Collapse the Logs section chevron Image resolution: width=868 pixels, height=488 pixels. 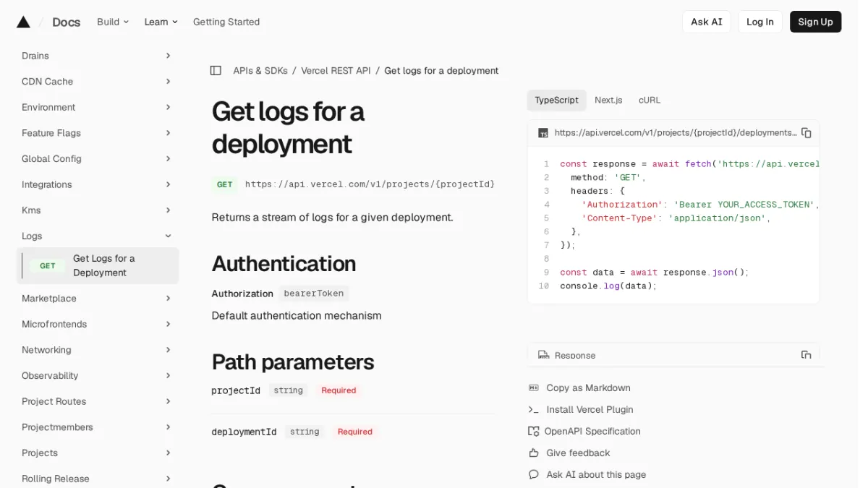pos(168,236)
